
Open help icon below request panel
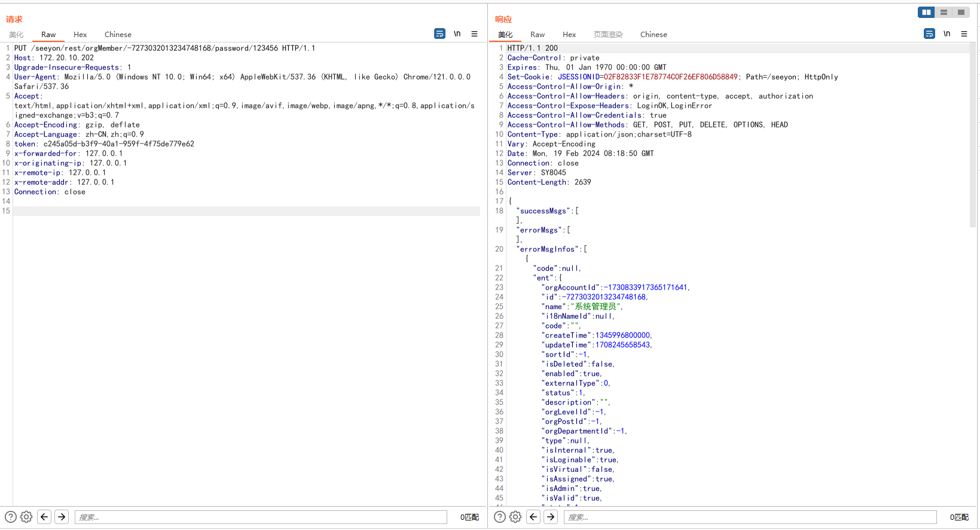coord(11,517)
